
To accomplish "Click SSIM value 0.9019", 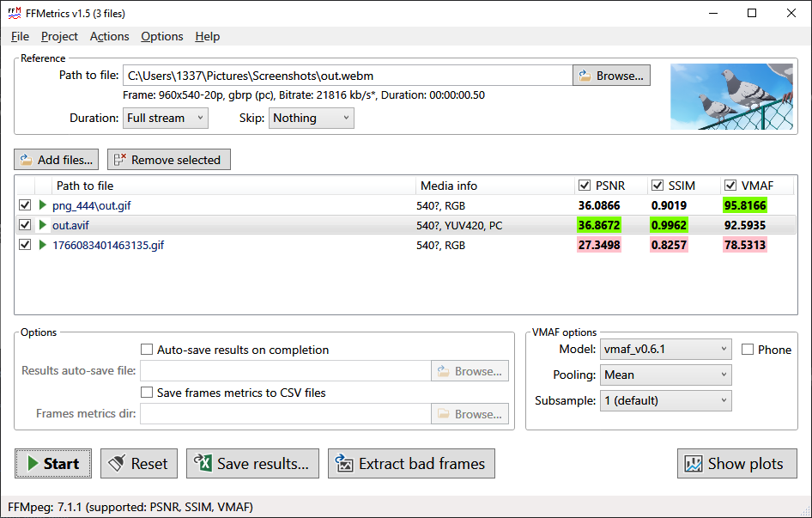I will (669, 206).
